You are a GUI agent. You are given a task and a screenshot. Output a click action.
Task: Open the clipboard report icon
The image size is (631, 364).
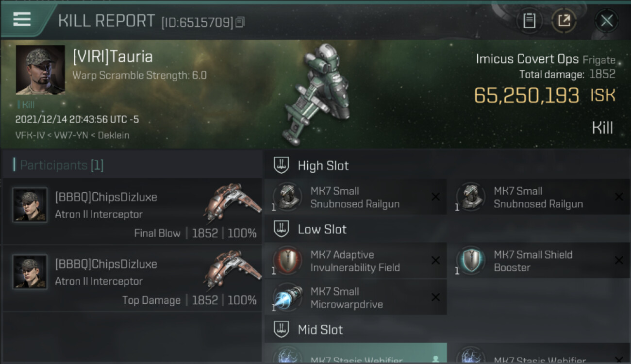tap(529, 21)
